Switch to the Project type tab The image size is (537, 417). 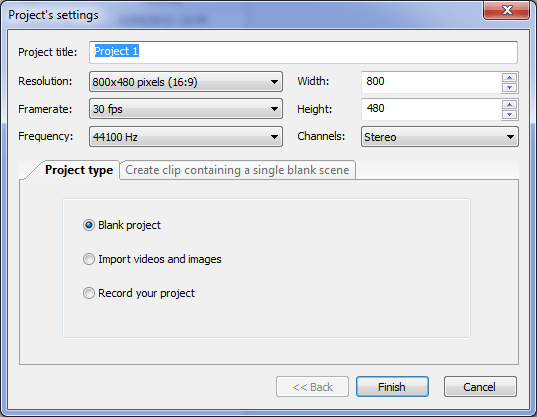pyautogui.click(x=79, y=170)
